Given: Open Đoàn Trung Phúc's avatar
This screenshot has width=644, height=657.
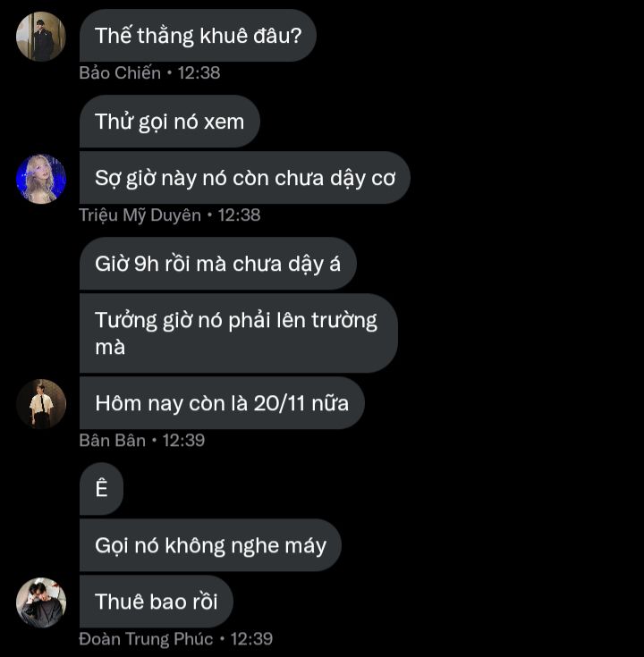Looking at the screenshot, I should point(40,602).
